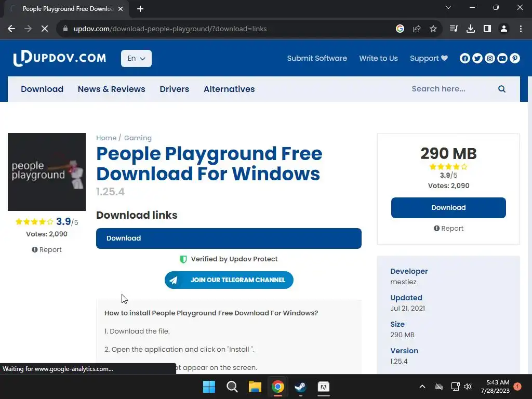532x399 pixels.
Task: Open Write to Us link
Action: point(378,58)
